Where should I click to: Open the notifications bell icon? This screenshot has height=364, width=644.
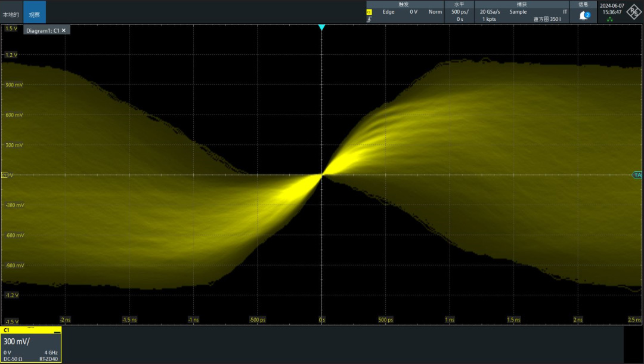[584, 15]
